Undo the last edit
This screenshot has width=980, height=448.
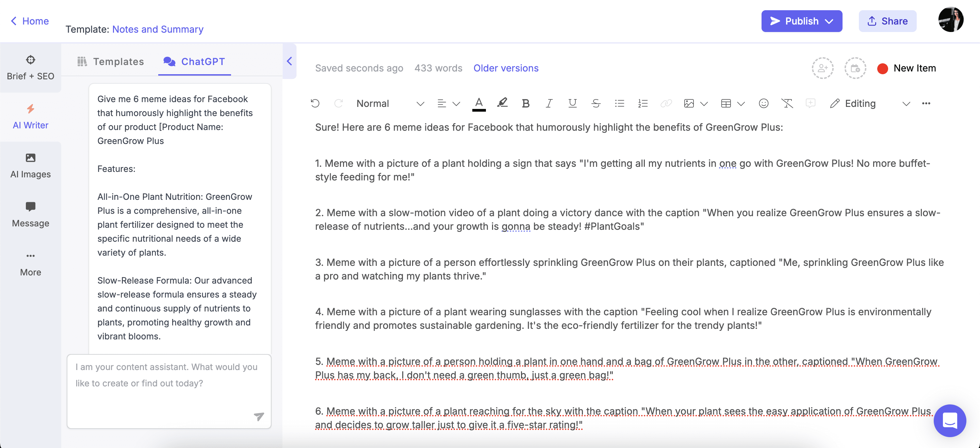[x=315, y=103]
